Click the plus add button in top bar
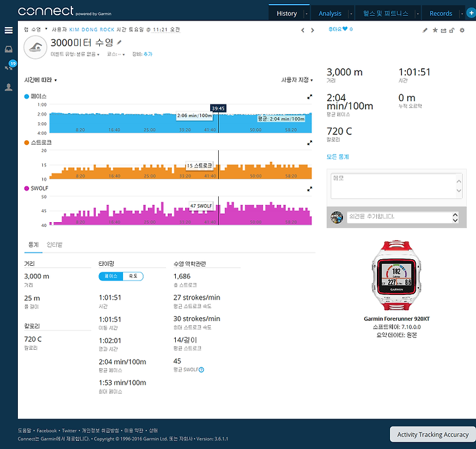This screenshot has width=476, height=449. (x=471, y=13)
